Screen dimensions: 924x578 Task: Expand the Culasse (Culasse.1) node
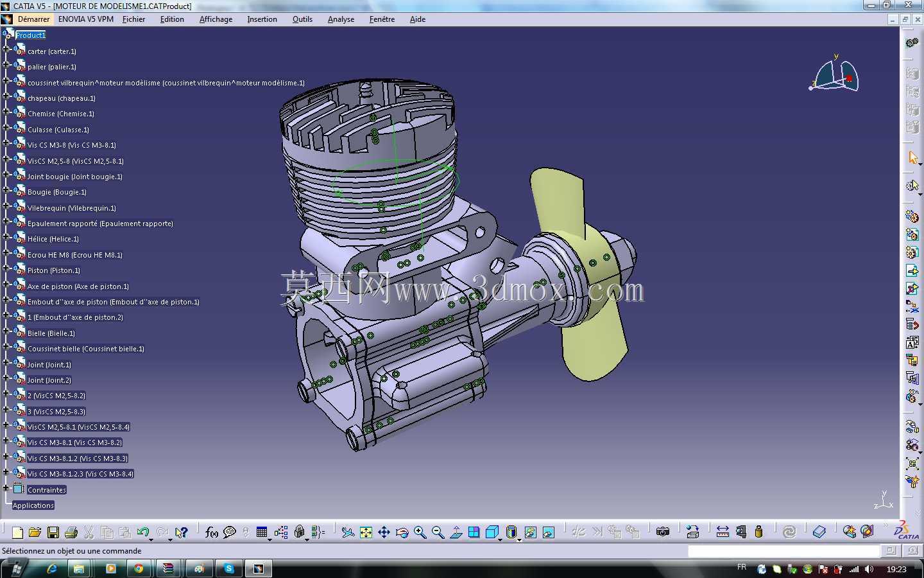point(6,127)
